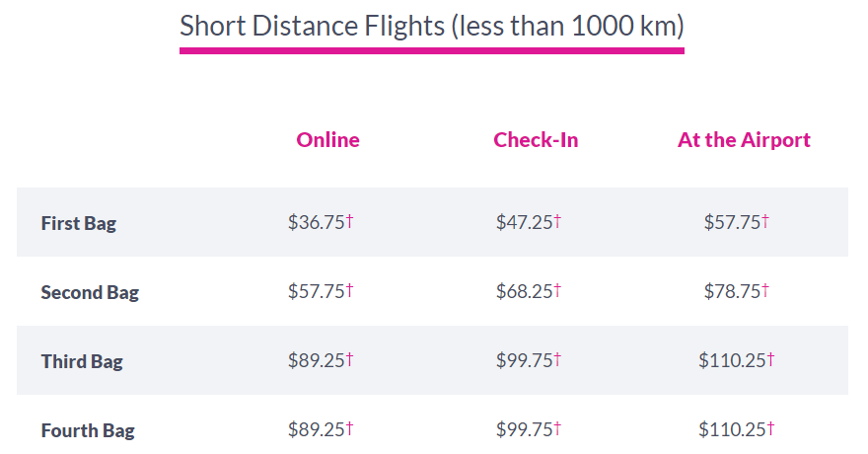Select the At the Airport column header
This screenshot has height=454, width=868.
[744, 140]
